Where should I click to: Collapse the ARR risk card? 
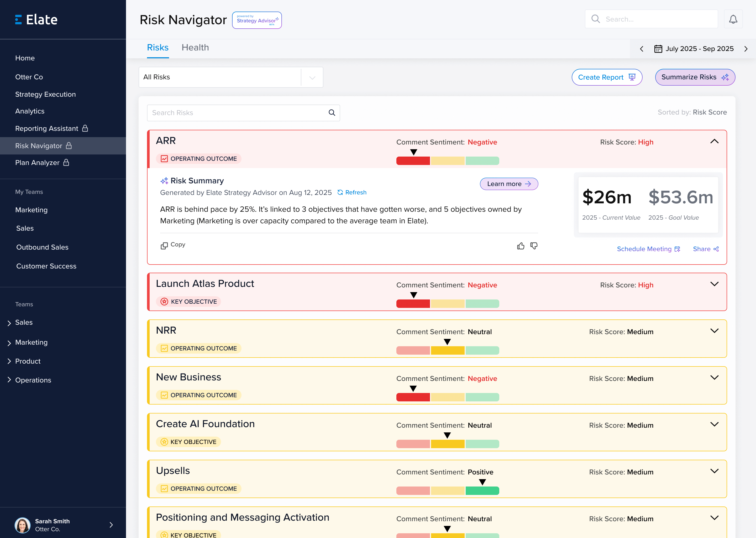point(714,141)
